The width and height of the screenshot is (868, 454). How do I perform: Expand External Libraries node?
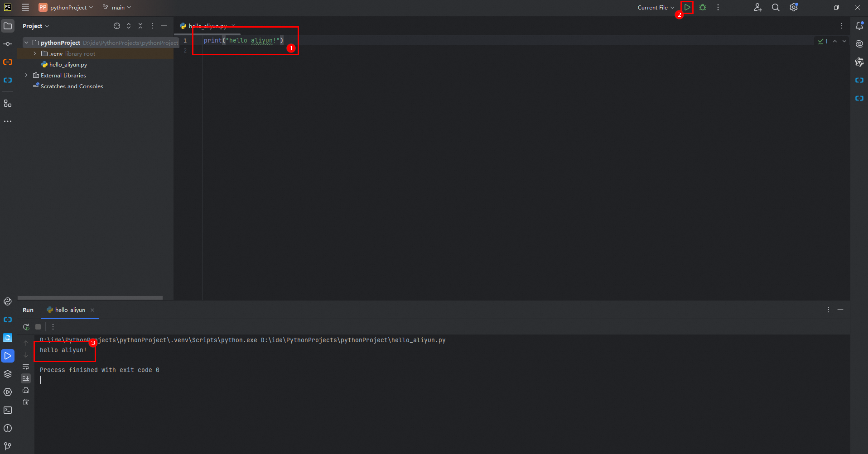click(x=26, y=75)
